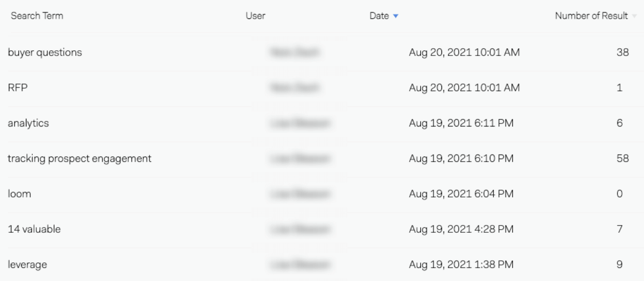Click the Number of Result sort arrow
Viewport: 644px width, 281px height.
634,17
